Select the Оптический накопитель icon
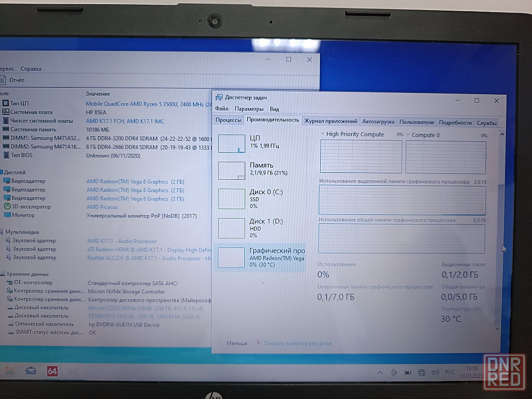Viewport: 532px width, 399px height. coord(11,325)
